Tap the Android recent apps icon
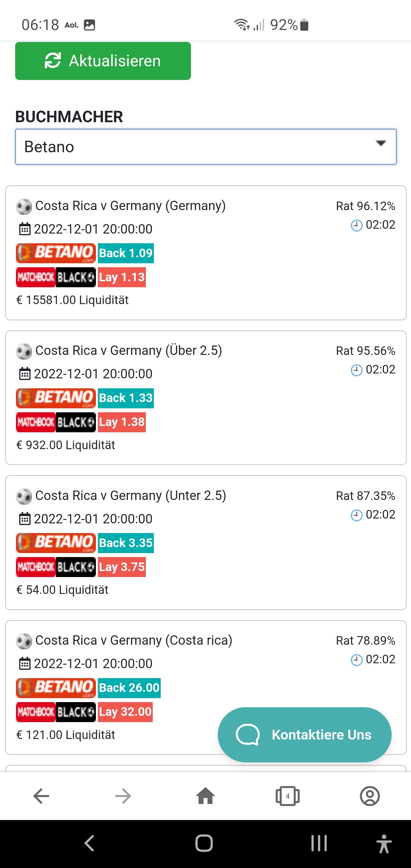 pos(319,843)
